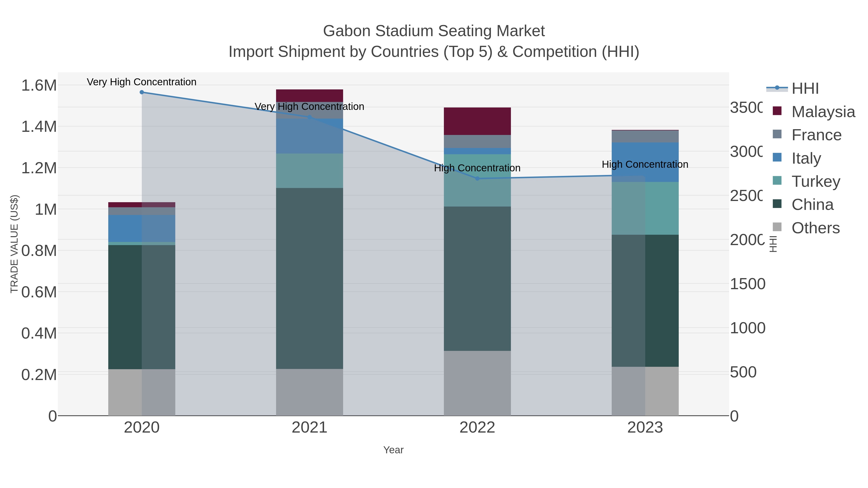Toggle France series in legend
The image size is (868, 488).
807,135
